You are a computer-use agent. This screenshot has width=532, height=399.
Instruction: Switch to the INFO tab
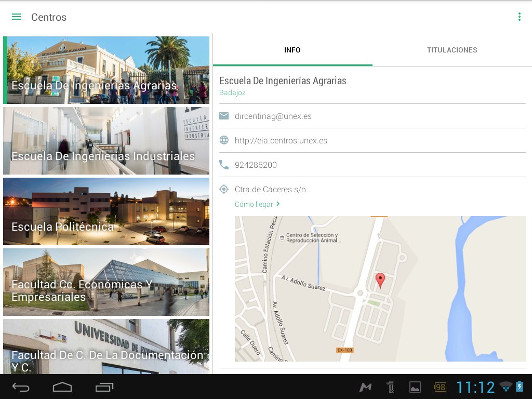click(x=292, y=50)
